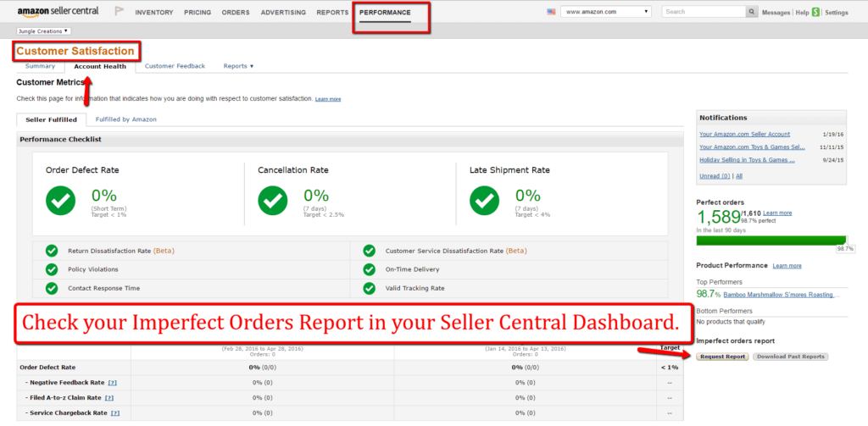Click the Amazon Seller Central logo
Screen dimensions: 868x426
coord(57,13)
